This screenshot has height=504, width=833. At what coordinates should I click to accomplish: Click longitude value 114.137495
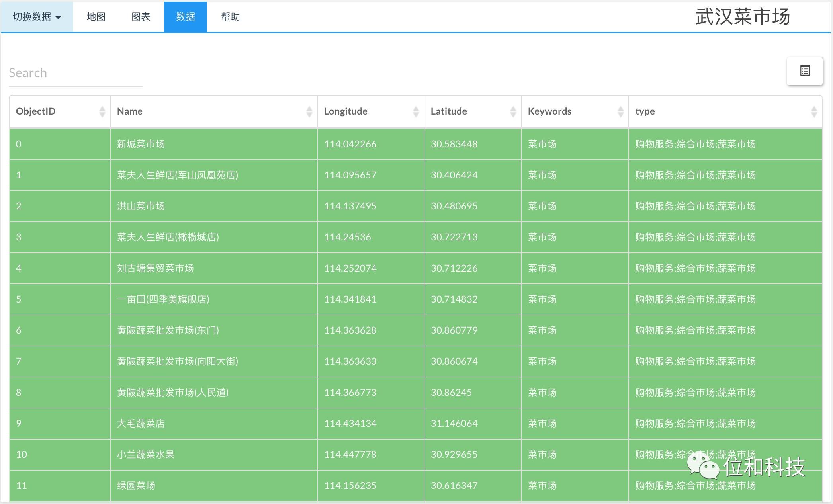point(350,206)
